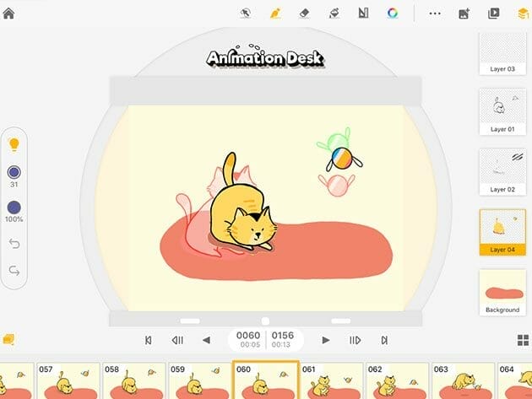
Task: Click the import image icon
Action: 464,13
